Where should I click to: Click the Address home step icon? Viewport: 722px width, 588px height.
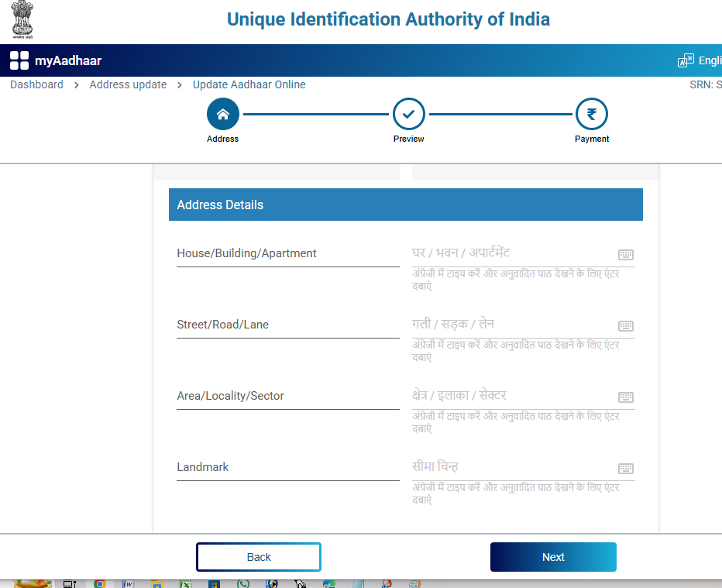pos(222,114)
